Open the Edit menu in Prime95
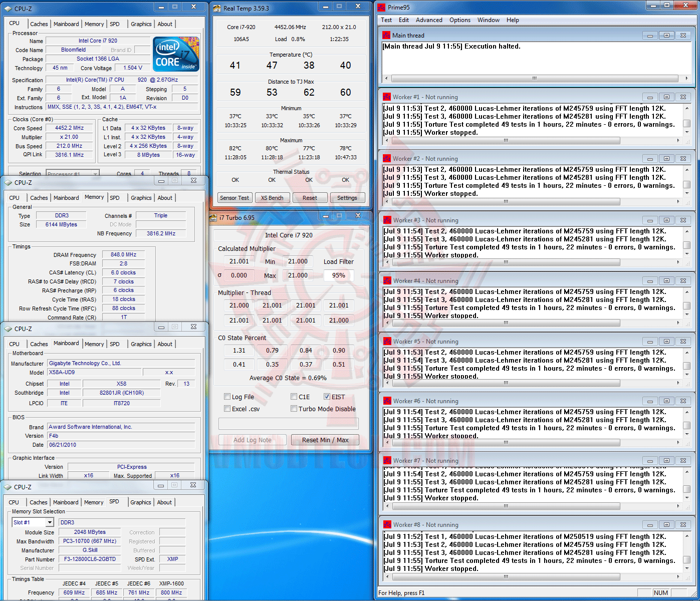This screenshot has width=700, height=601. tap(404, 20)
